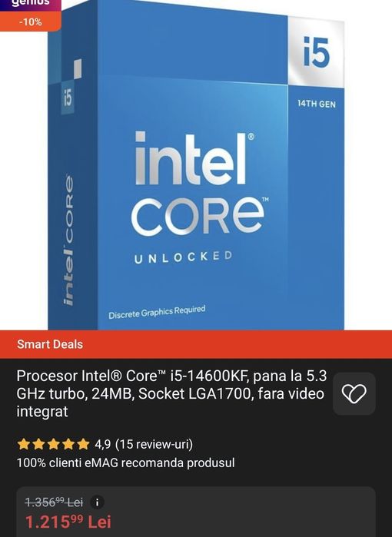Image resolution: width=392 pixels, height=537 pixels.
Task: Tap the vertical intel CORE side label
Action: (68, 240)
